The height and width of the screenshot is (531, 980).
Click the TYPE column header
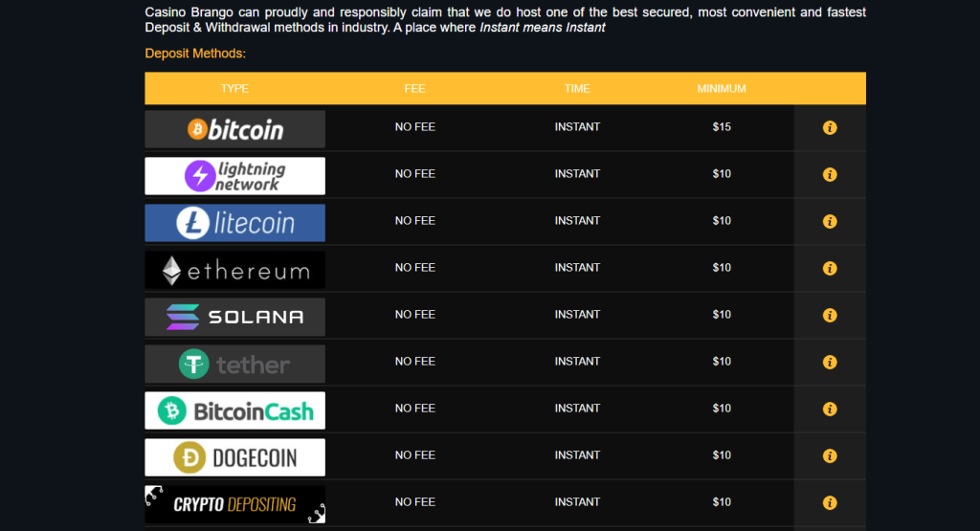(234, 89)
